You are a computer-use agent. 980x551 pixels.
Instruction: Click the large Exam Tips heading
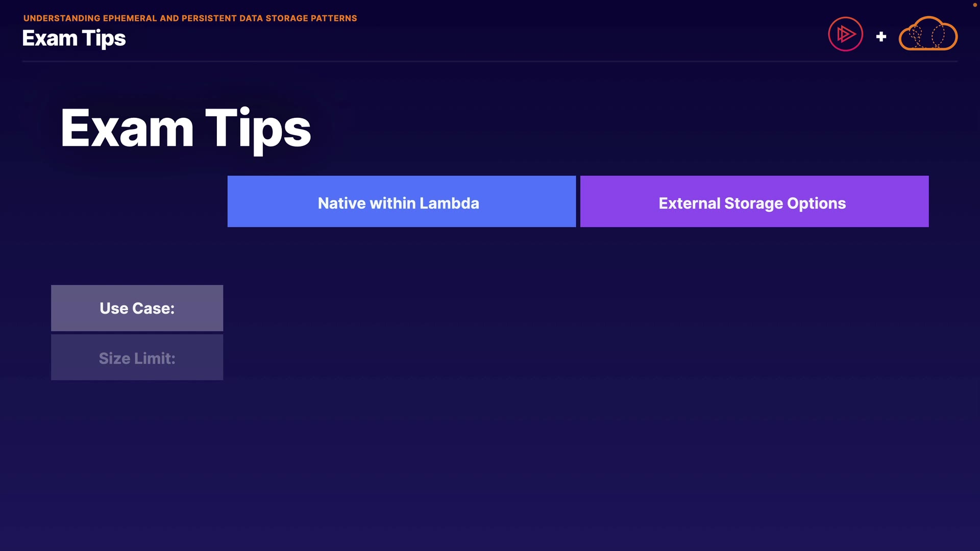point(185,129)
